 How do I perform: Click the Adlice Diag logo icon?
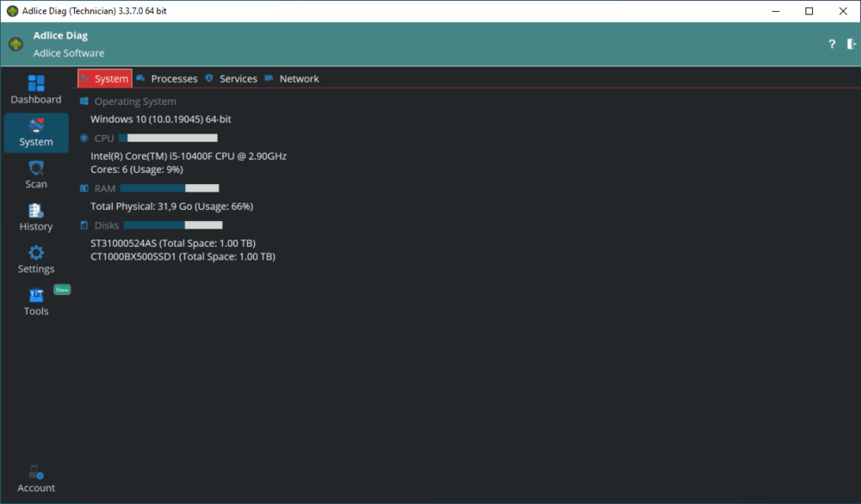pos(15,44)
